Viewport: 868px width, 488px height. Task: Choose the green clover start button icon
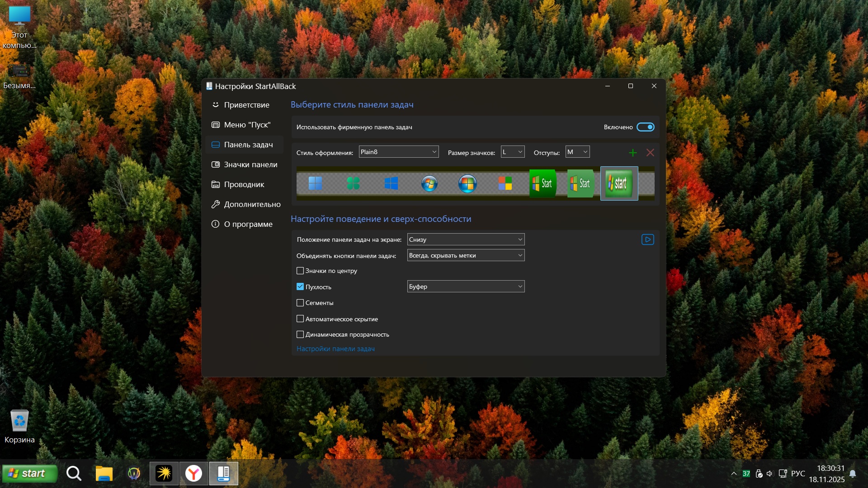(353, 183)
